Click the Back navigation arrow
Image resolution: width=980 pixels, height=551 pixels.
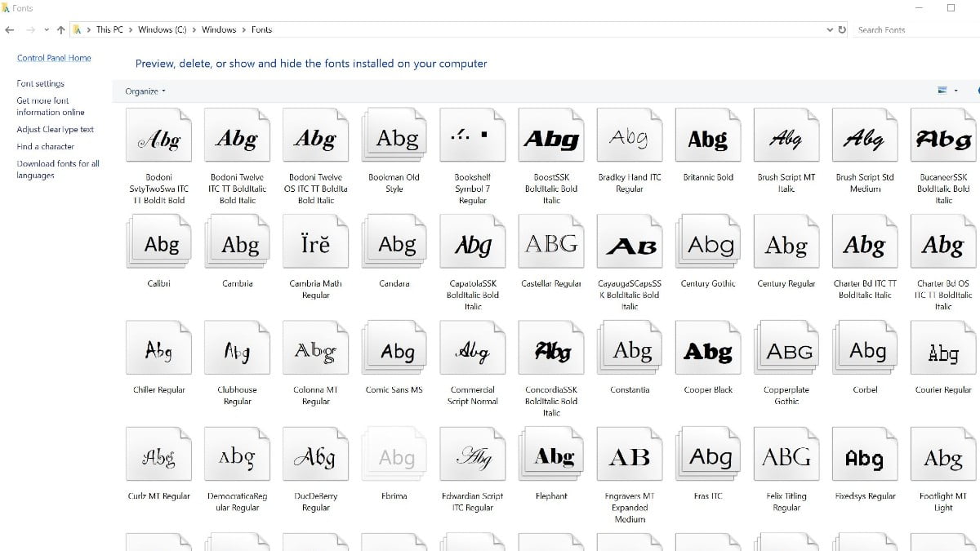[9, 29]
